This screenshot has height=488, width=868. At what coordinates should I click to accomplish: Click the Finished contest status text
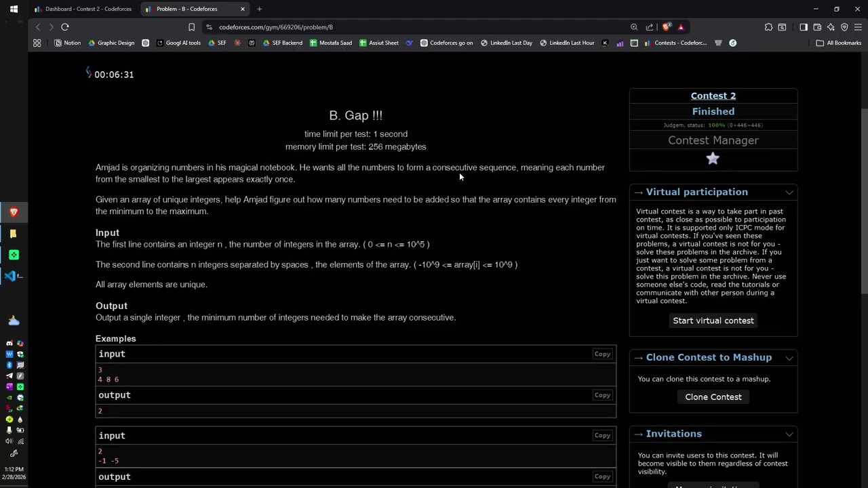click(x=713, y=111)
